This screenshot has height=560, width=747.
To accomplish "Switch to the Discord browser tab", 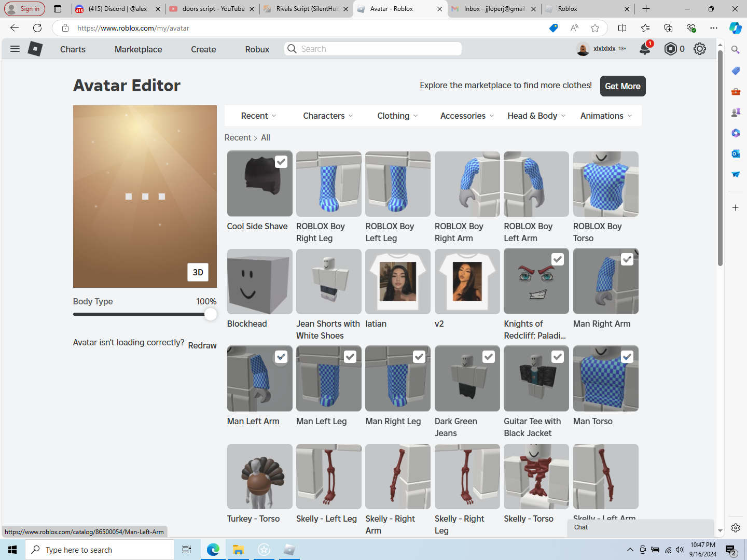I will click(x=118, y=9).
